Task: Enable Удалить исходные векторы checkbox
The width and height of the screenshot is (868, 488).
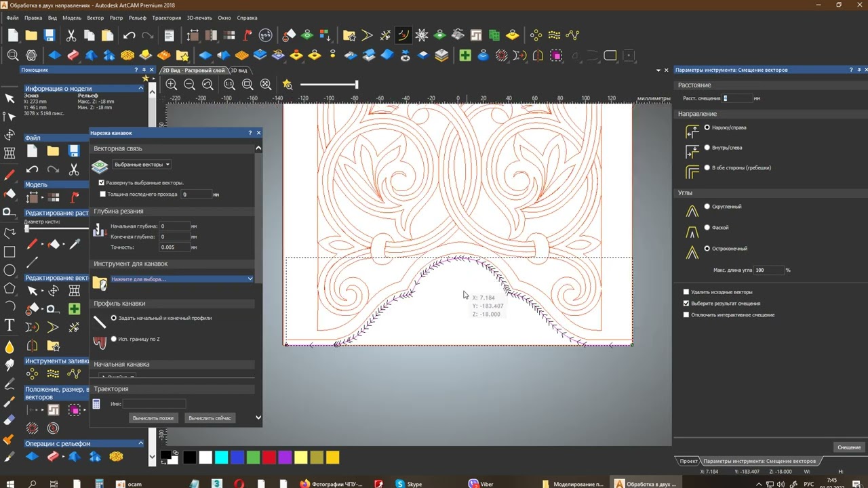Action: (686, 292)
